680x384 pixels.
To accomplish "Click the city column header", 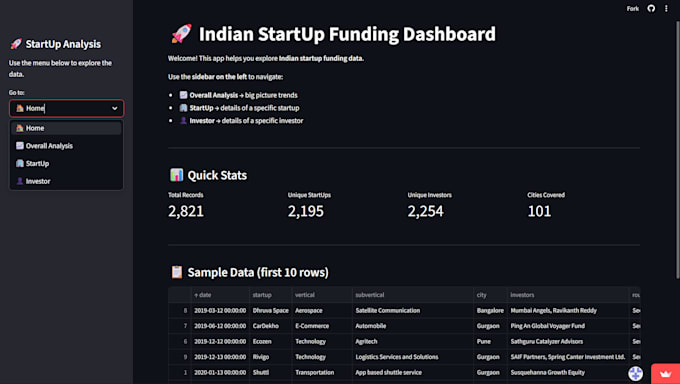I will coord(490,295).
